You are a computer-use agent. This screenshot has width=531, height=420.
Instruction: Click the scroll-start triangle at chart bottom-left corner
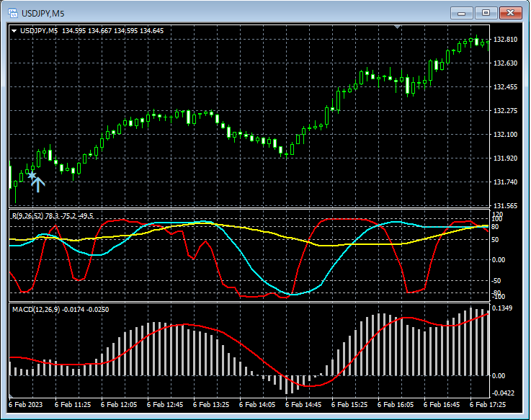[x=12, y=396]
